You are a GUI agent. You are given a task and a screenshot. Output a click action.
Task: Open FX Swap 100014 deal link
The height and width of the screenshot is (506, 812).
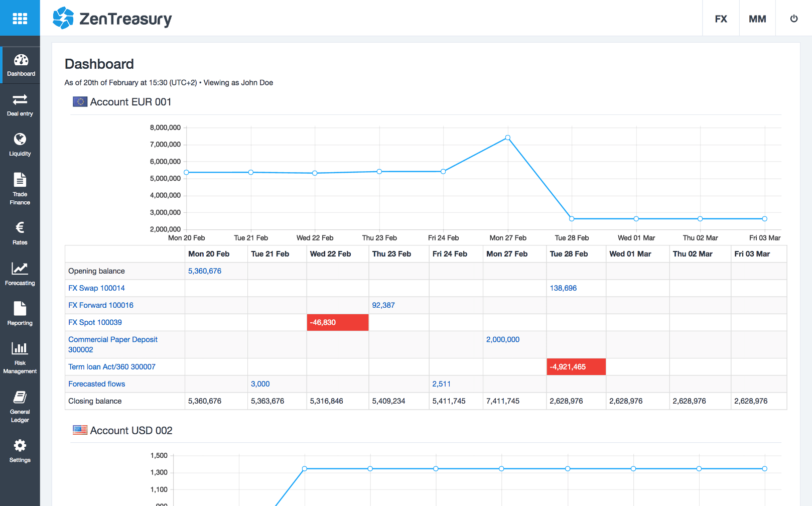click(x=96, y=288)
